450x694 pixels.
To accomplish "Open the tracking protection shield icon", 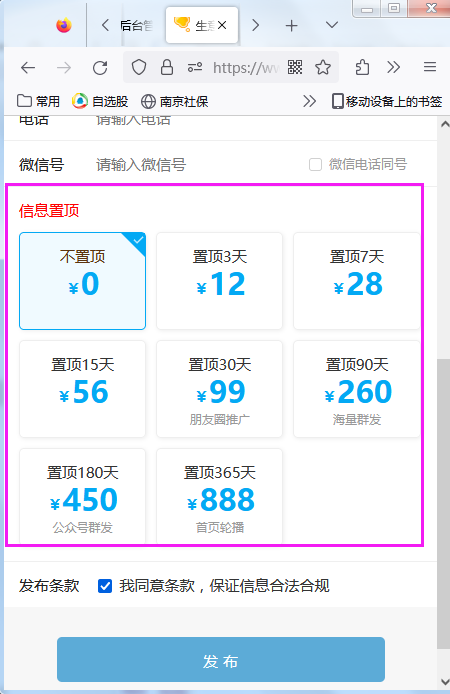I will click(x=139, y=67).
